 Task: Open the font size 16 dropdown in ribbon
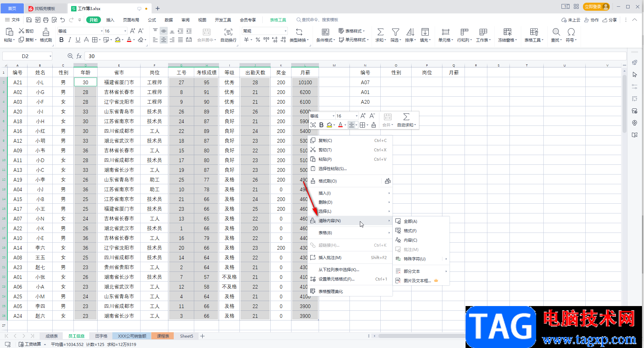pos(125,31)
